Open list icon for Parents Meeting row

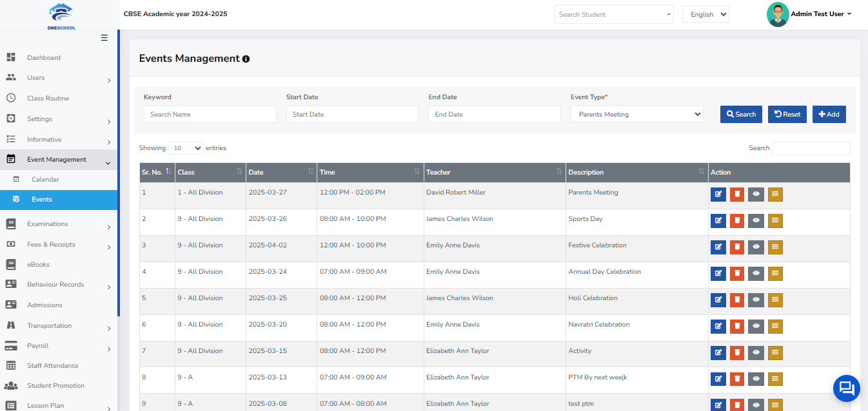pyautogui.click(x=775, y=195)
